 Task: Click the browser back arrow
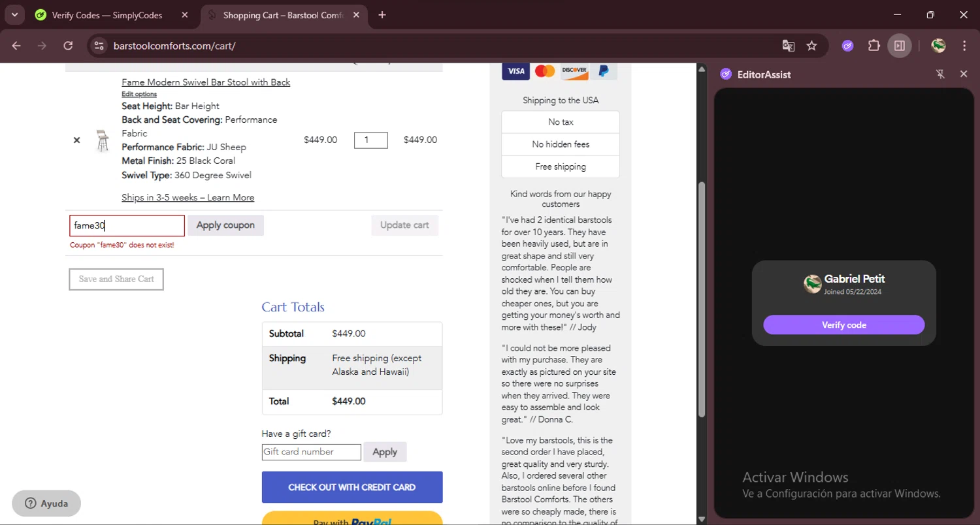coord(16,46)
